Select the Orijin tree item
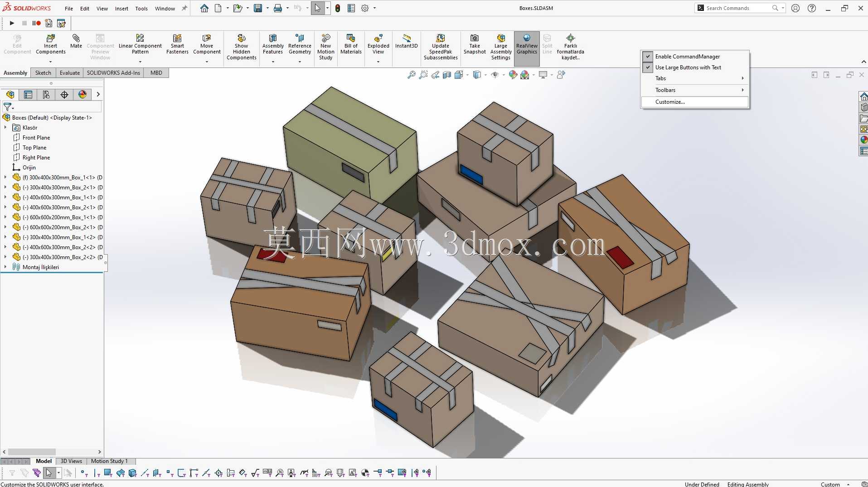 (x=29, y=168)
